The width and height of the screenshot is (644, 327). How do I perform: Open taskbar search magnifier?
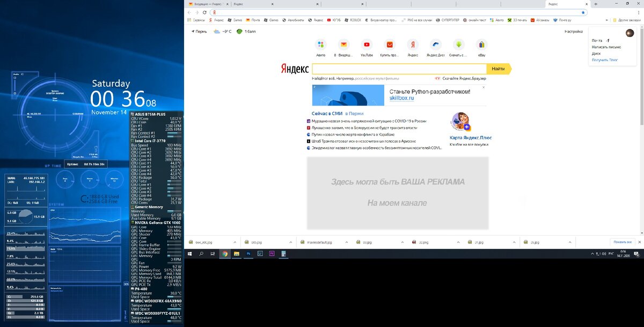(201, 254)
